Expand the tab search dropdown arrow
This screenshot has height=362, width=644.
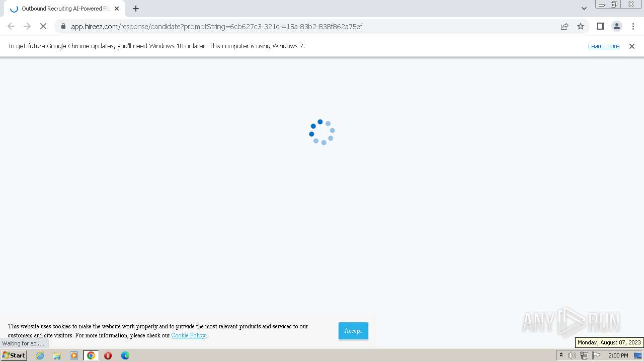[x=584, y=9]
